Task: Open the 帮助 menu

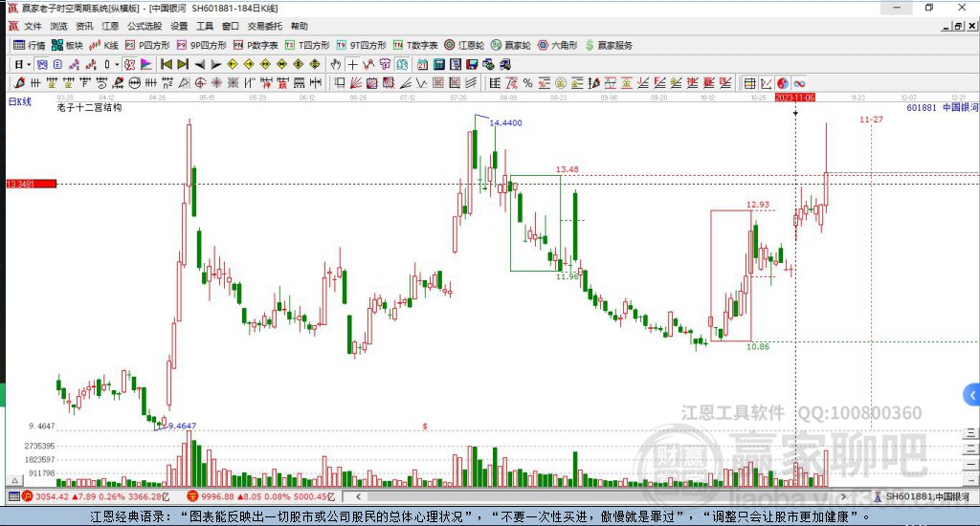Action: point(300,26)
